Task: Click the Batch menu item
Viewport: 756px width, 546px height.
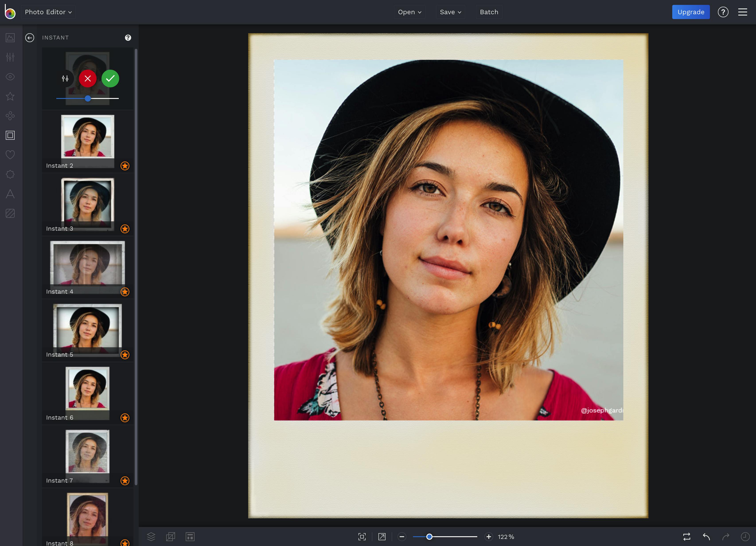Action: [489, 12]
